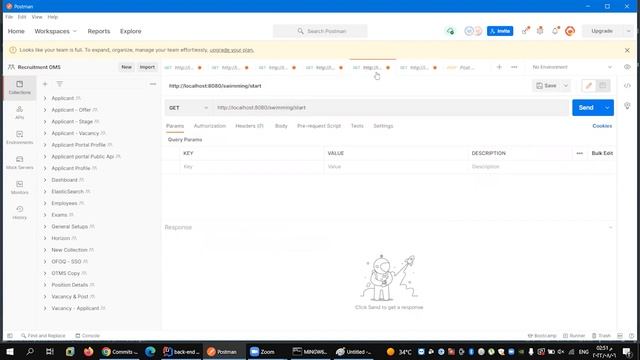The image size is (640, 360).
Task: Open Trash in status bar
Action: click(601, 336)
